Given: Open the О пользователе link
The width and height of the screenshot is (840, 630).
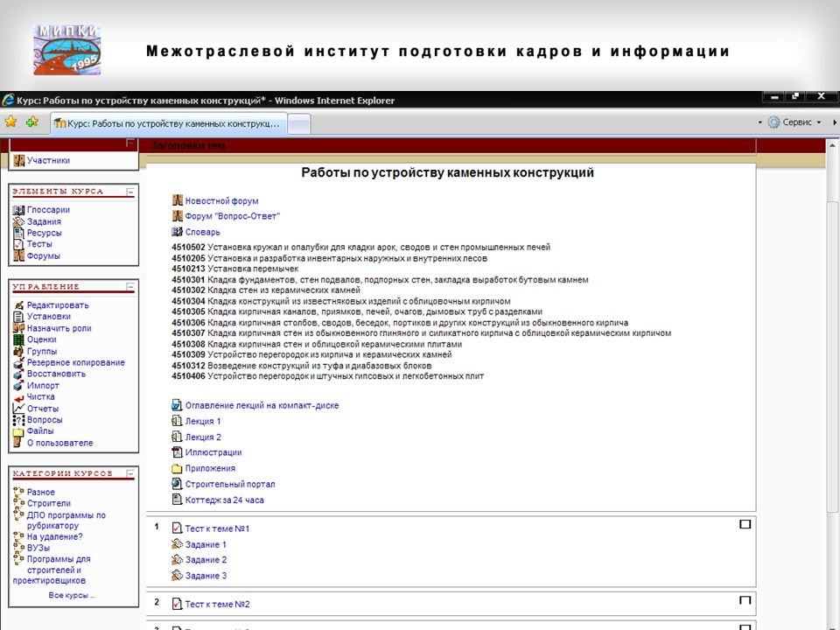Looking at the screenshot, I should (x=60, y=443).
